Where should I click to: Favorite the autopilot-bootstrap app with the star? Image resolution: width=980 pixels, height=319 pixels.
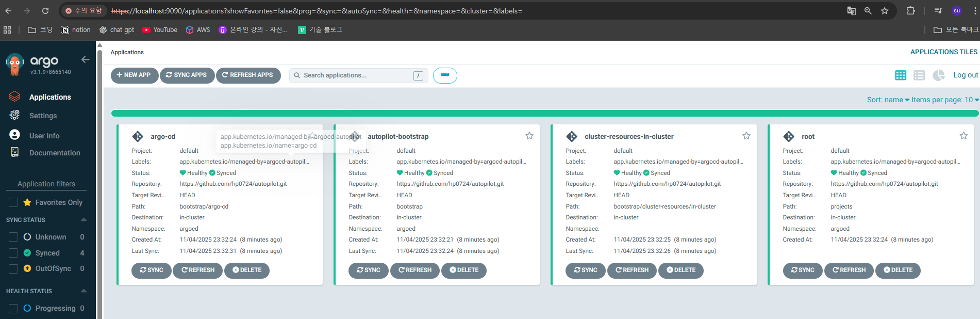529,136
